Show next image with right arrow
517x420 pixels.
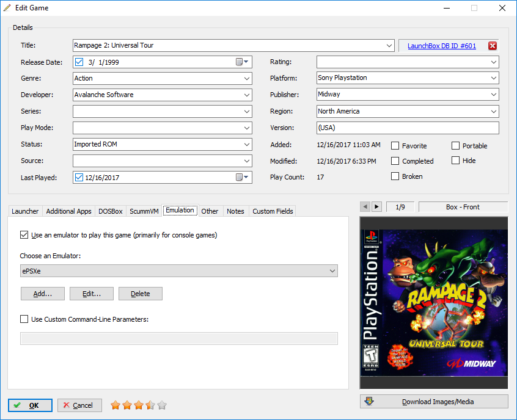click(x=376, y=207)
